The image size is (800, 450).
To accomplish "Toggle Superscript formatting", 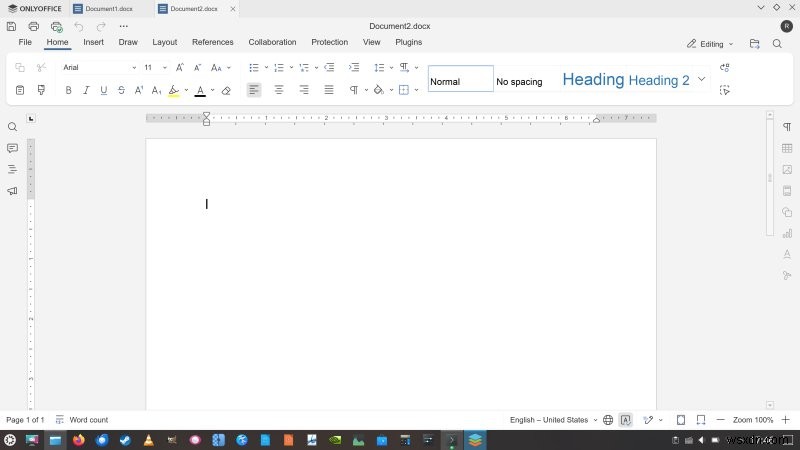I will [x=139, y=90].
